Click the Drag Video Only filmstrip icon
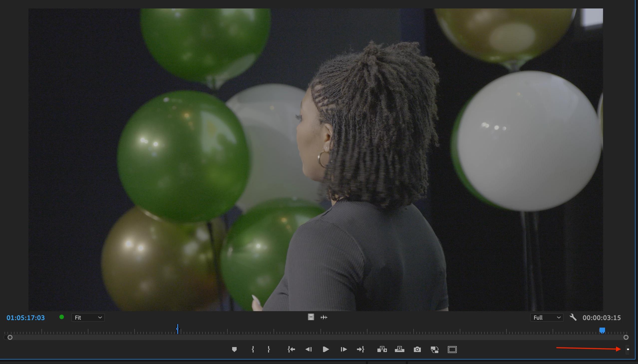 point(311,317)
